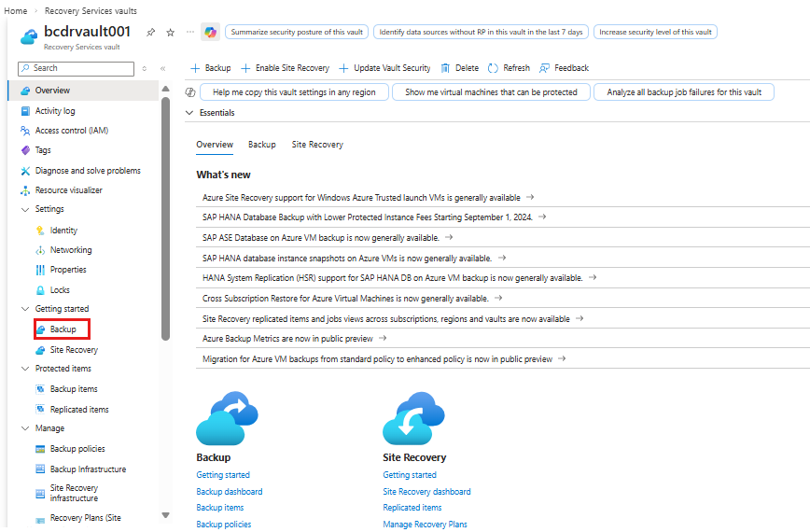Viewport: 810px width, 532px height.
Task: Click Enable Site Recovery in toolbar
Action: [x=286, y=68]
